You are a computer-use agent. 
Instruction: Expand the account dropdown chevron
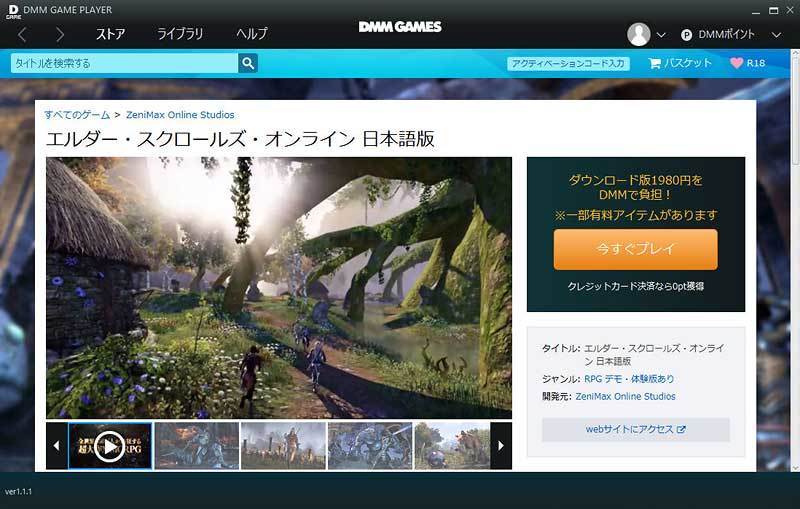[x=661, y=35]
